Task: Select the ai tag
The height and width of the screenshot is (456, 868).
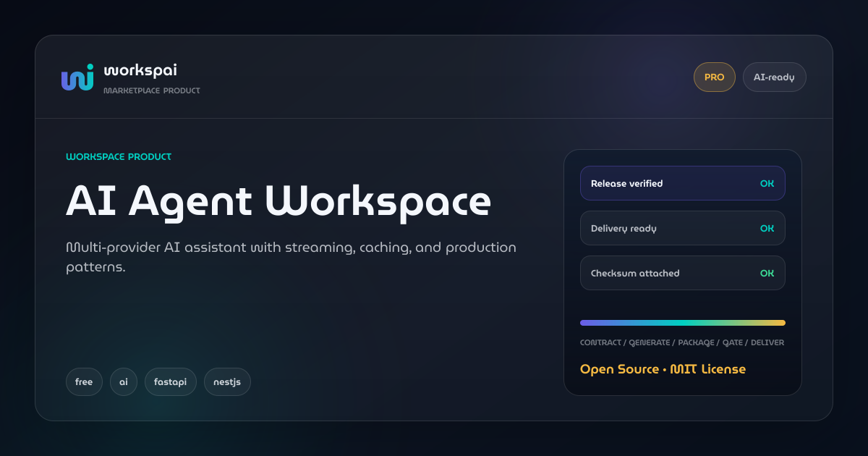Action: pos(124,381)
